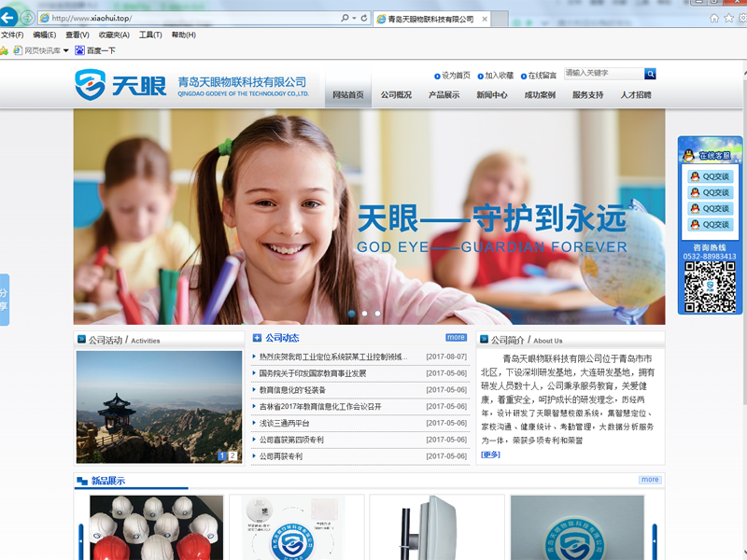Screen dimensions: 747x560
Task: Expand the 网页快讯库 dropdown arrow
Action: coord(65,50)
